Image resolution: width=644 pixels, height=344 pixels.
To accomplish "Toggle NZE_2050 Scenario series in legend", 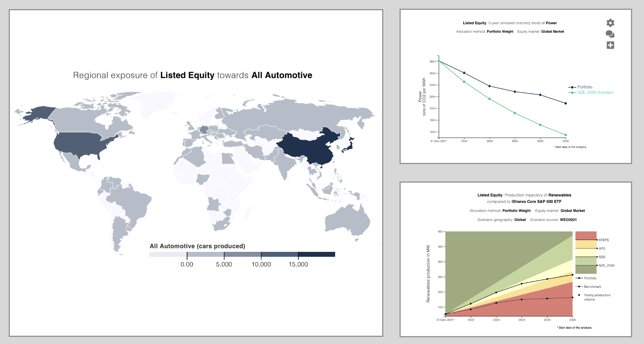I will (x=591, y=93).
